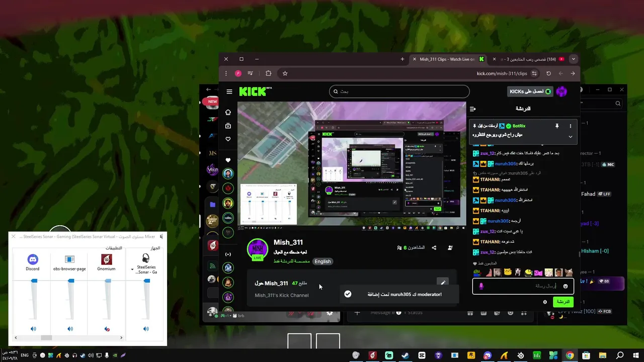644x362 pixels.
Task: Click the mixer horizontal scrollbar right arrow
Action: (x=121, y=338)
